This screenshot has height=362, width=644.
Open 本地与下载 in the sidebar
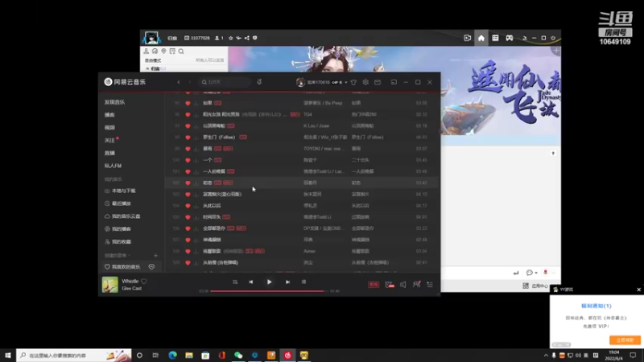pos(123,191)
